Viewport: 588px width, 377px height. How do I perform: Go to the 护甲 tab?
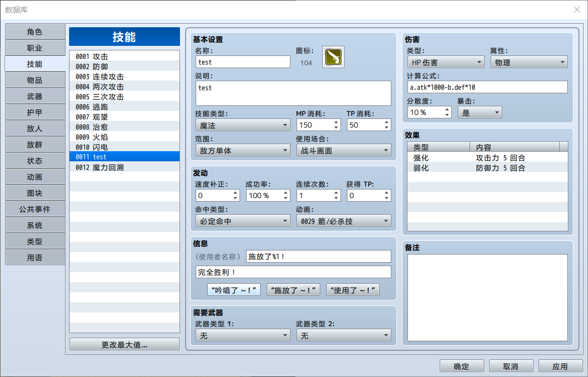pyautogui.click(x=35, y=112)
